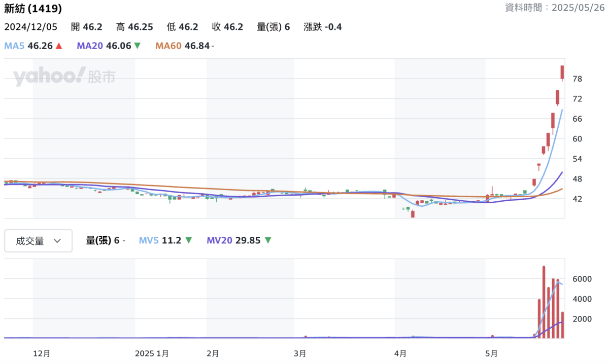Toggle the MA60 moving average legend
Viewport: 609px width, 364px height.
point(168,46)
